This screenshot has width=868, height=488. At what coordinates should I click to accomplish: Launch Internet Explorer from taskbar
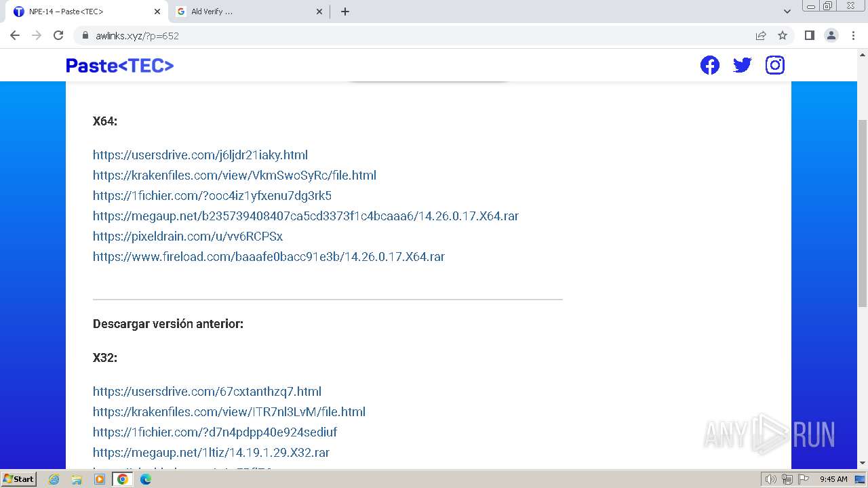tap(54, 479)
